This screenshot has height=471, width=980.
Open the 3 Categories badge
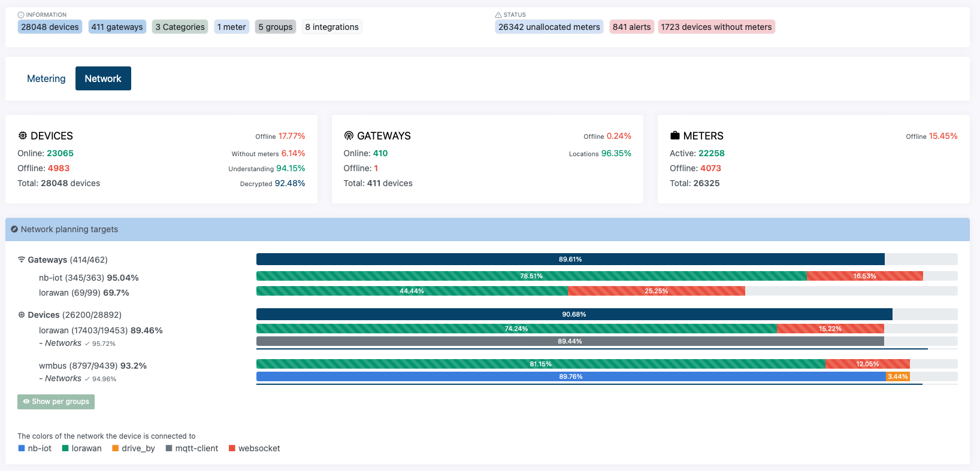click(x=180, y=27)
